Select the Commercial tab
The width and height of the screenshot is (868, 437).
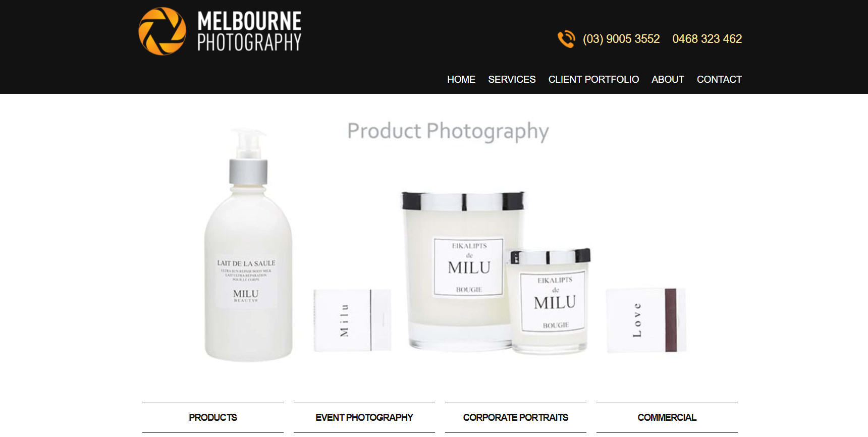(x=667, y=417)
